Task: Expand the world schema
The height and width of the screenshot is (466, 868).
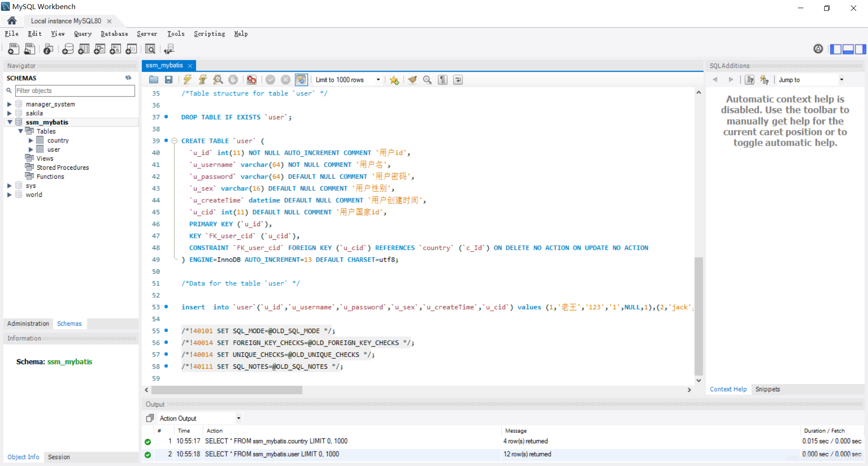Action: click(9, 195)
